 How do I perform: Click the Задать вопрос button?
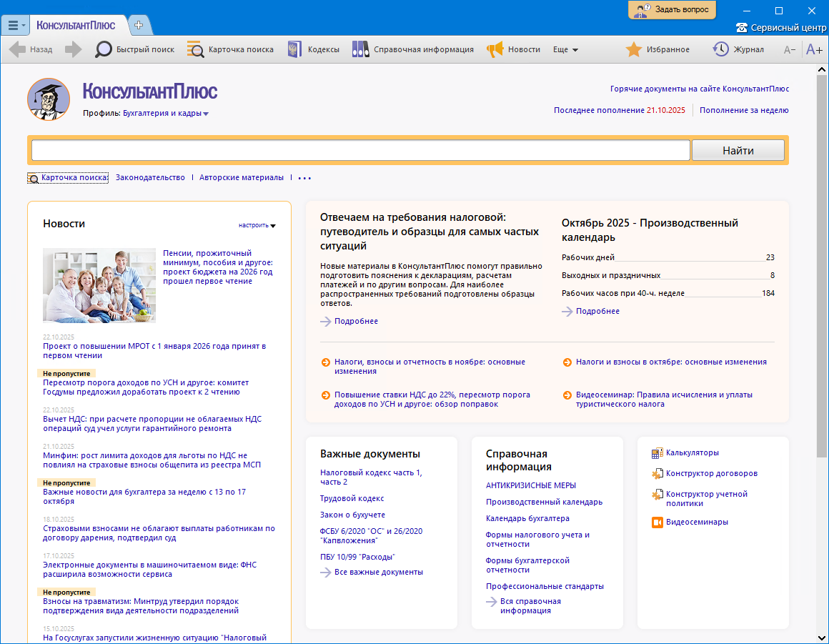point(672,9)
